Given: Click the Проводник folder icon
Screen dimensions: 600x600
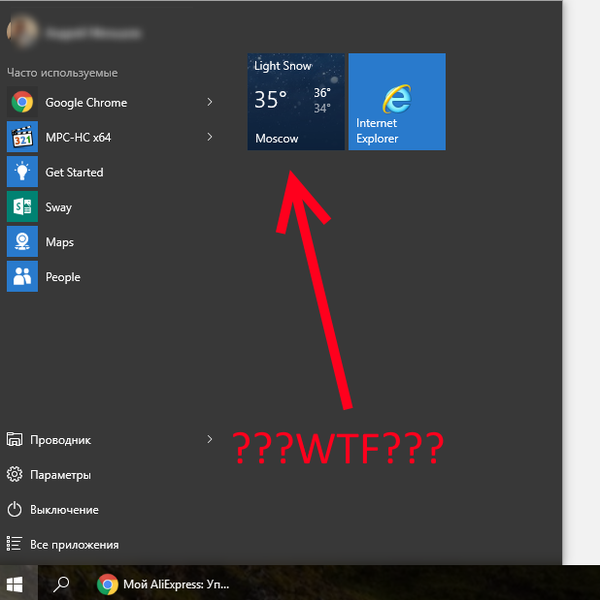Looking at the screenshot, I should [x=15, y=440].
